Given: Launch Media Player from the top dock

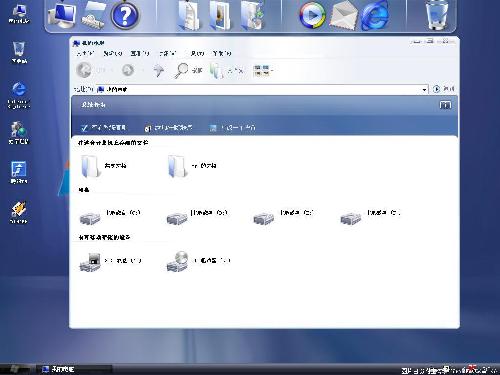Looking at the screenshot, I should pyautogui.click(x=312, y=15).
